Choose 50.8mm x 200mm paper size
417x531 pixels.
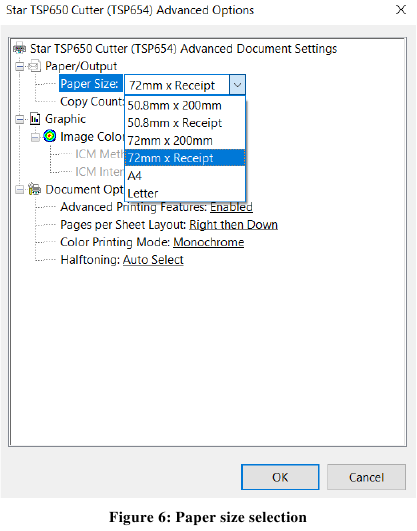coord(185,106)
